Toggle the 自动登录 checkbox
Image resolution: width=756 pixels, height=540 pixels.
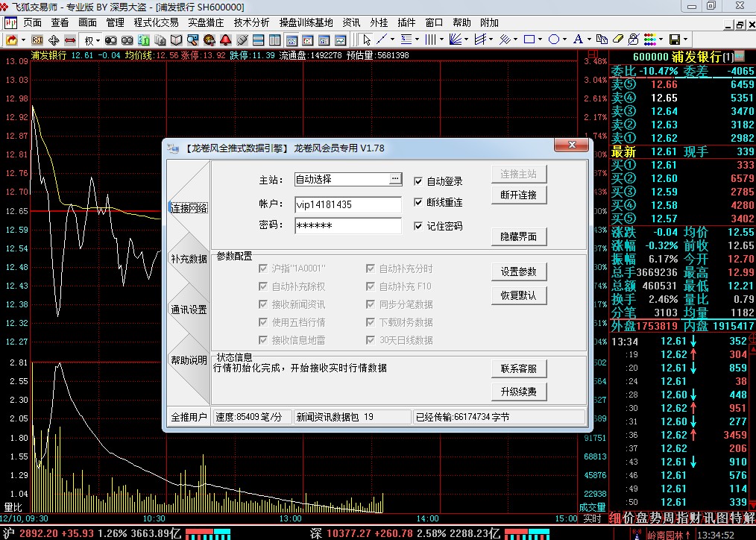point(418,181)
